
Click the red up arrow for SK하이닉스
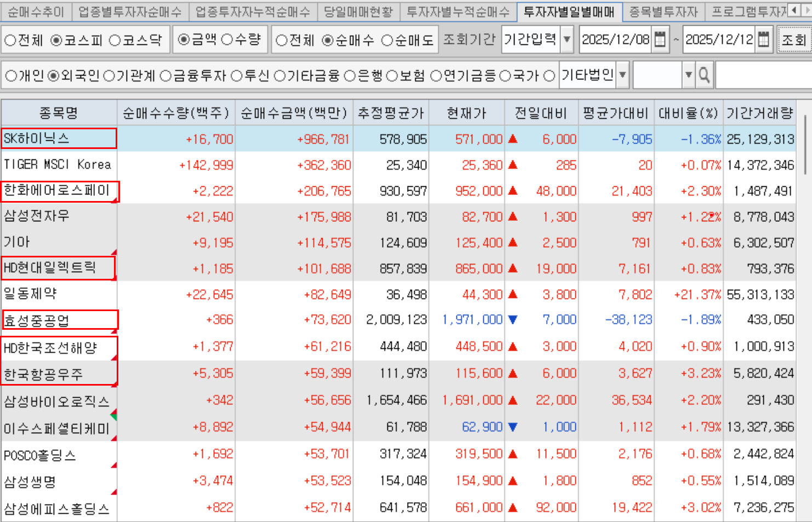coord(513,139)
